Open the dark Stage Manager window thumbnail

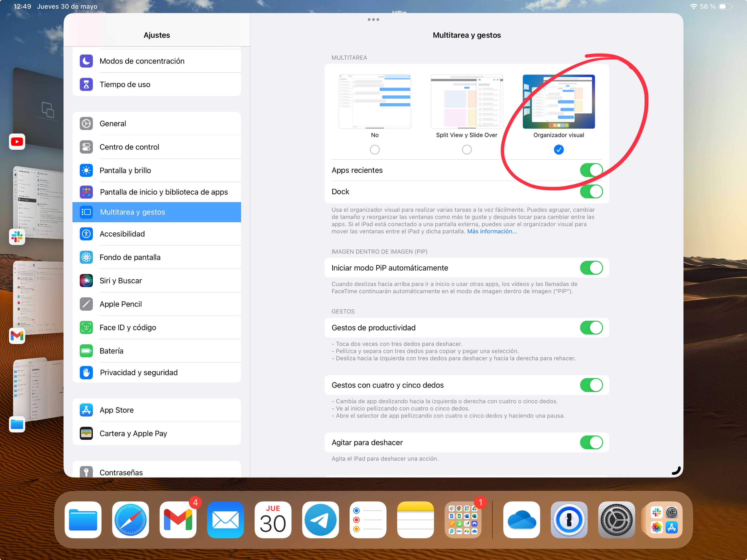[x=38, y=108]
